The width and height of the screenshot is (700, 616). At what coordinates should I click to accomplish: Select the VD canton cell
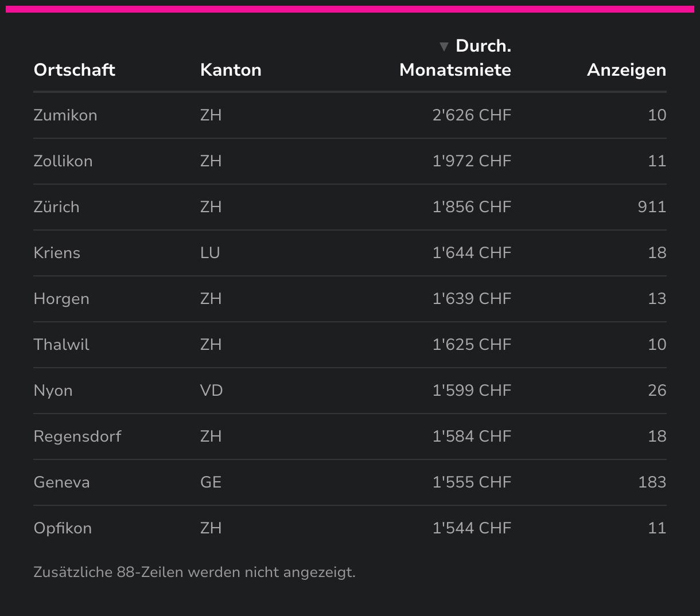[x=211, y=391]
